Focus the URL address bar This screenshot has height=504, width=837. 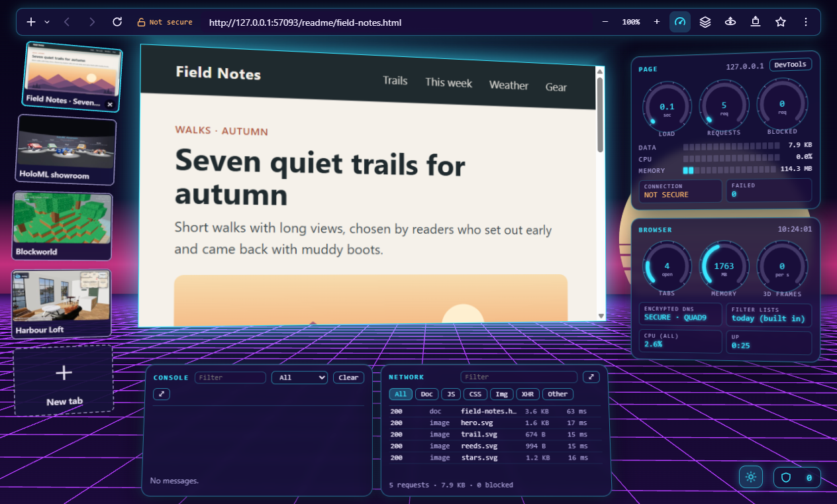tap(397, 22)
